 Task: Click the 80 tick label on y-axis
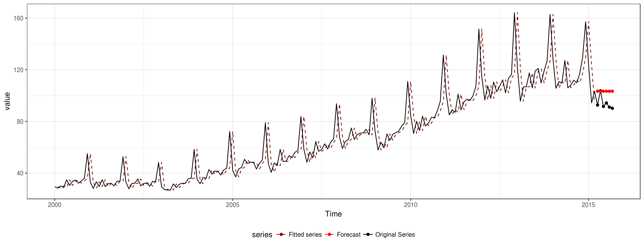[x=20, y=122]
